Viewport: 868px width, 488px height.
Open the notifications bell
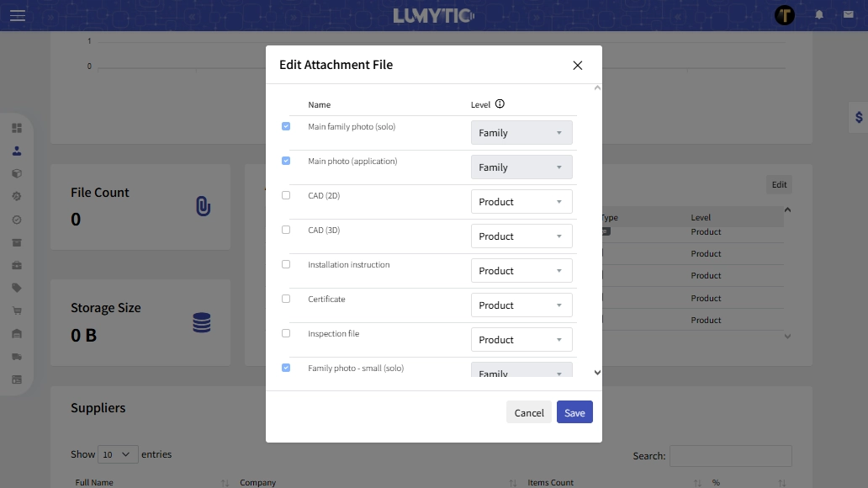(818, 15)
